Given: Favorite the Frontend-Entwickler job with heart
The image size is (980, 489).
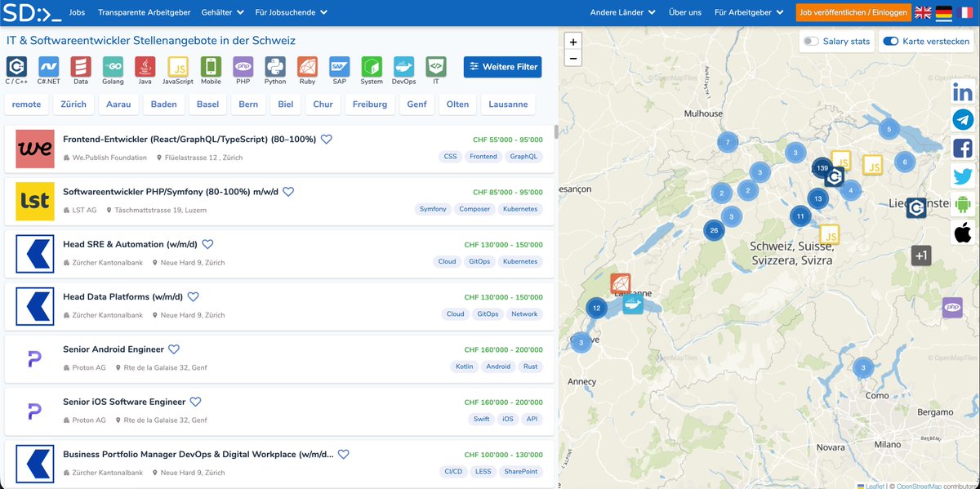Looking at the screenshot, I should click(327, 140).
